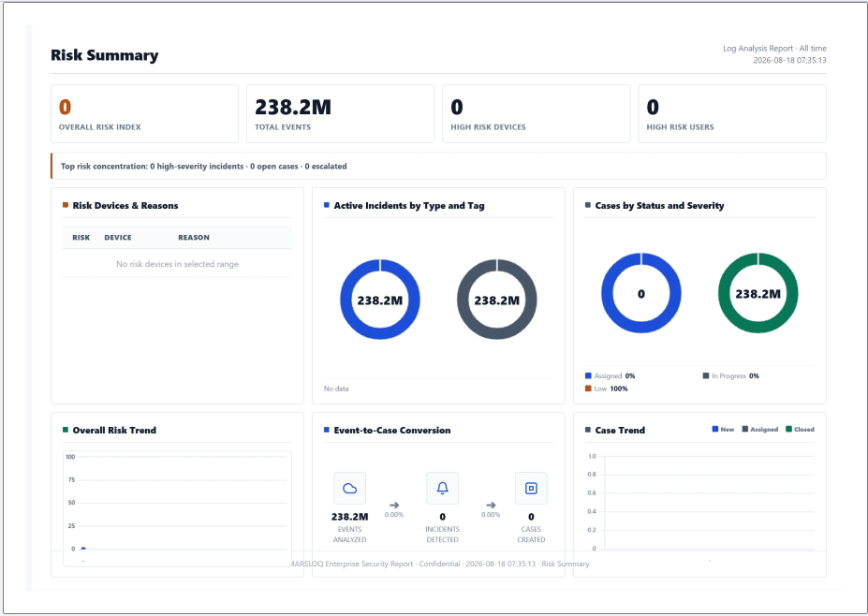Click the blue marker beside Active Incidents by Type

tap(327, 205)
